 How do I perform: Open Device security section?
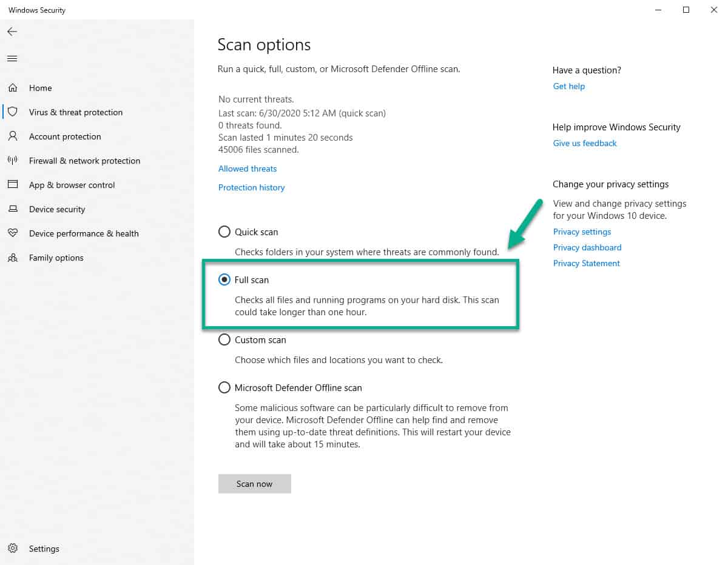[x=57, y=209]
